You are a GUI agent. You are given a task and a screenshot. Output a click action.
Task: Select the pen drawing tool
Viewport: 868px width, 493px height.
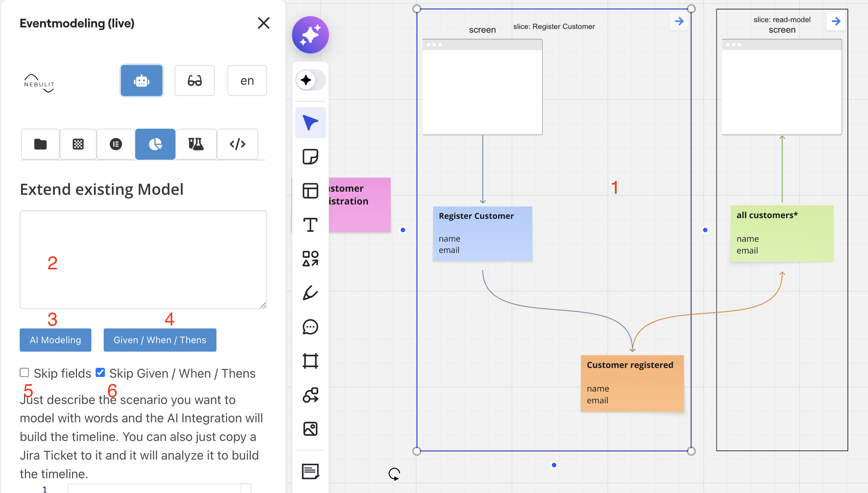pyautogui.click(x=310, y=293)
